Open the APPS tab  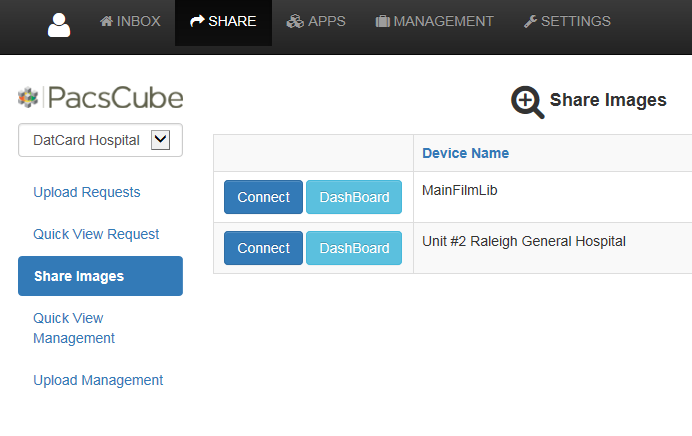pos(316,21)
